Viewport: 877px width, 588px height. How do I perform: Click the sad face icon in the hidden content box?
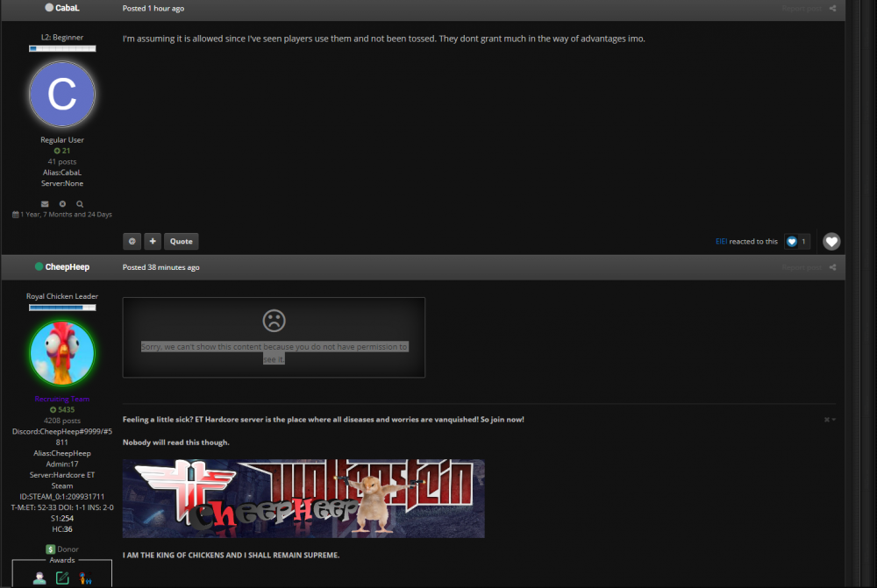coord(274,321)
